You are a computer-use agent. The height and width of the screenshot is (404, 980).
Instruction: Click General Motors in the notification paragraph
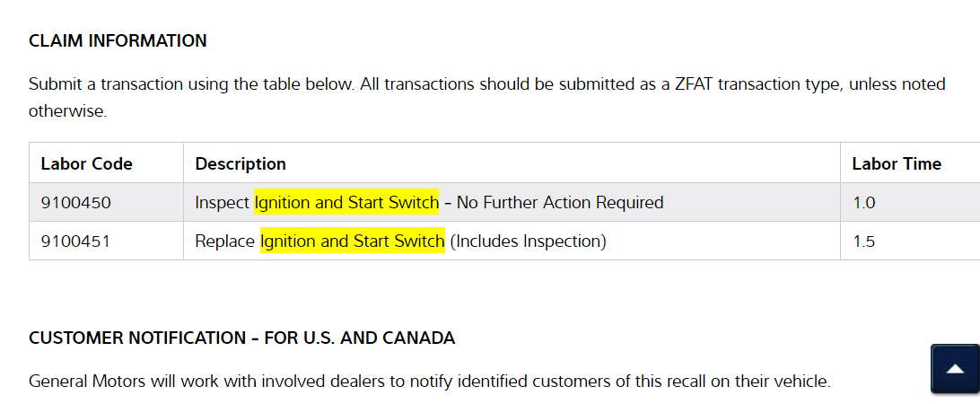[x=88, y=381]
